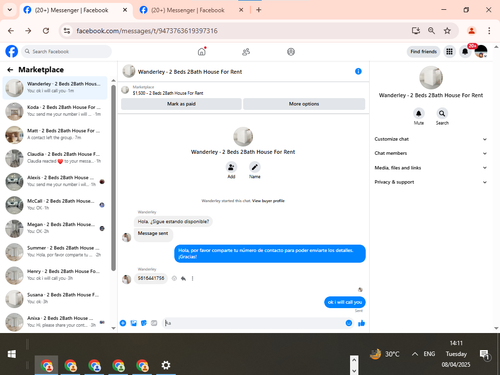Screen dimensions: 500x375
Task: Reply to the 5616441756 message
Action: coord(183,278)
